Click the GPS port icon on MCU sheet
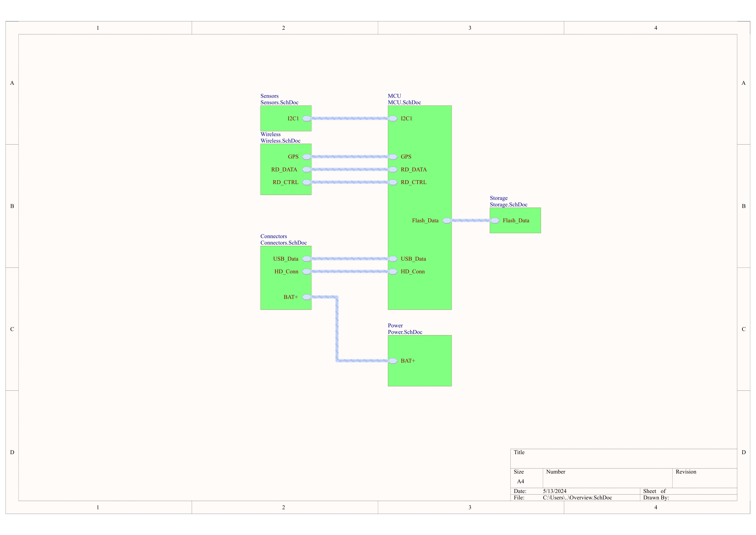The height and width of the screenshot is (535, 756). [393, 157]
